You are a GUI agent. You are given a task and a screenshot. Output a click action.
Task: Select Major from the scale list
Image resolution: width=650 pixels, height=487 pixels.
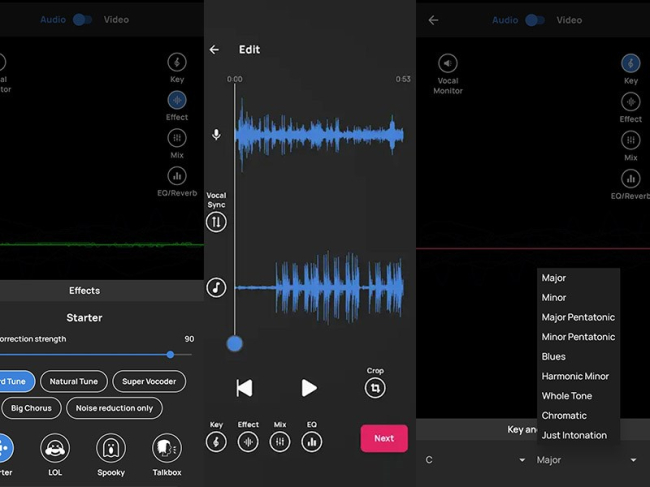point(578,278)
